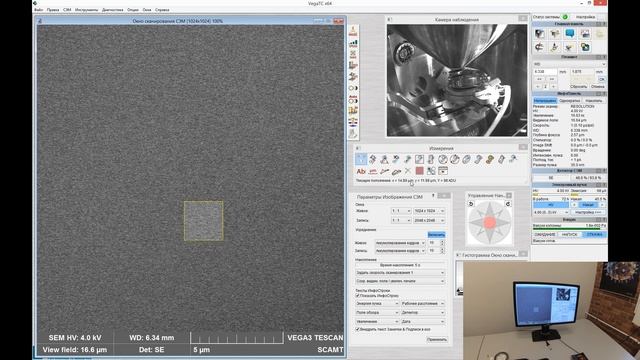Click the blue Включить button under Усреднение
The height and width of the screenshot is (360, 640).
pos(436,235)
